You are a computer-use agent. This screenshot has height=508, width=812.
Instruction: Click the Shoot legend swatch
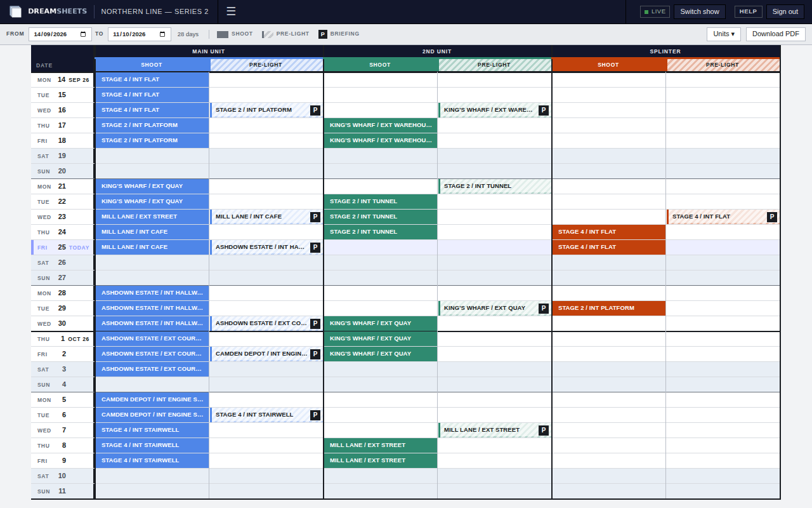tap(223, 34)
